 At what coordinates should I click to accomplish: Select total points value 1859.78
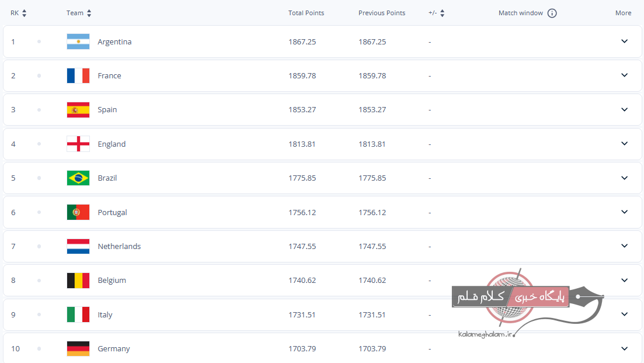click(x=302, y=75)
